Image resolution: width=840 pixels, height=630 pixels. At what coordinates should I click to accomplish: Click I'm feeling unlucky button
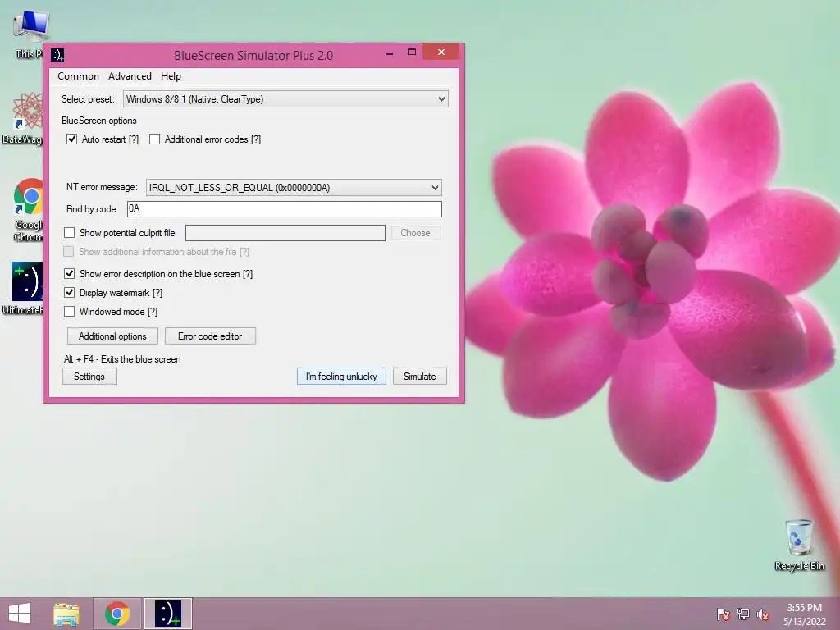341,376
